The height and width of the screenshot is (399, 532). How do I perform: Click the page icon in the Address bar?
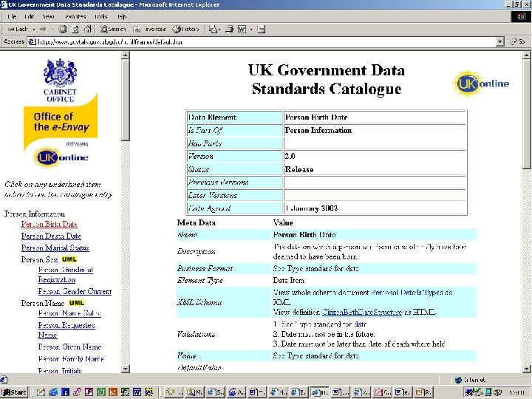tap(32, 41)
